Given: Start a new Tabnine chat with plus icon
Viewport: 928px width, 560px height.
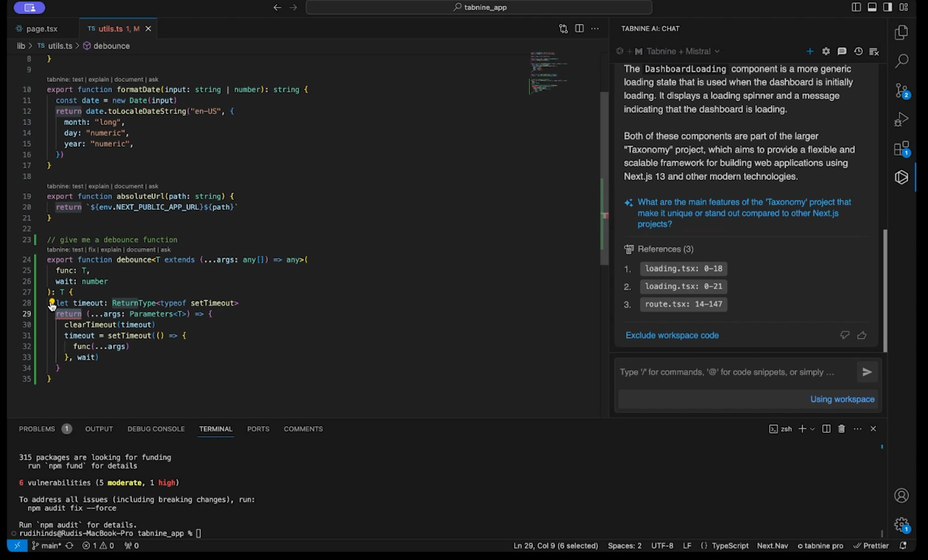Looking at the screenshot, I should coord(810,52).
